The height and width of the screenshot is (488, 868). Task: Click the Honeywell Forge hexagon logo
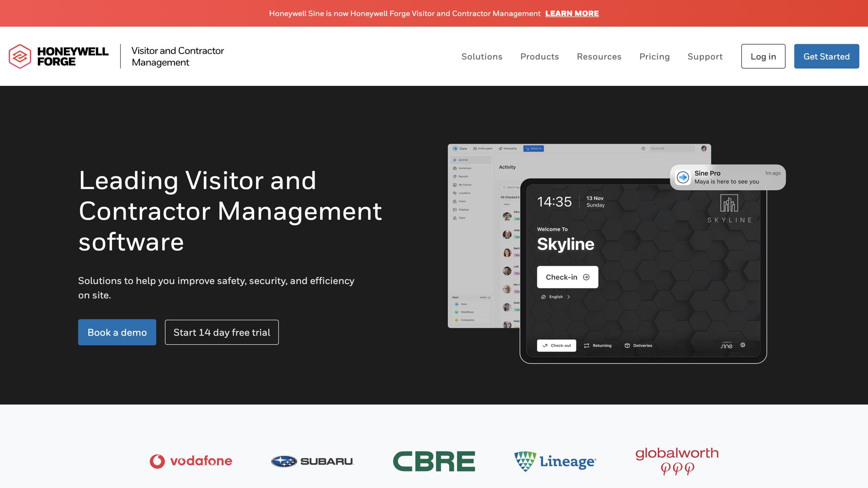pos(20,56)
